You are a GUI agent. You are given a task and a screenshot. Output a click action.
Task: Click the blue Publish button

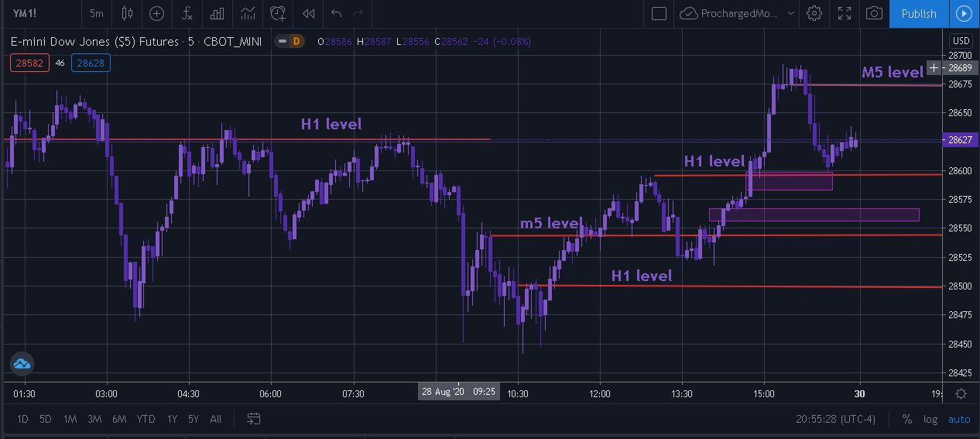[x=919, y=13]
